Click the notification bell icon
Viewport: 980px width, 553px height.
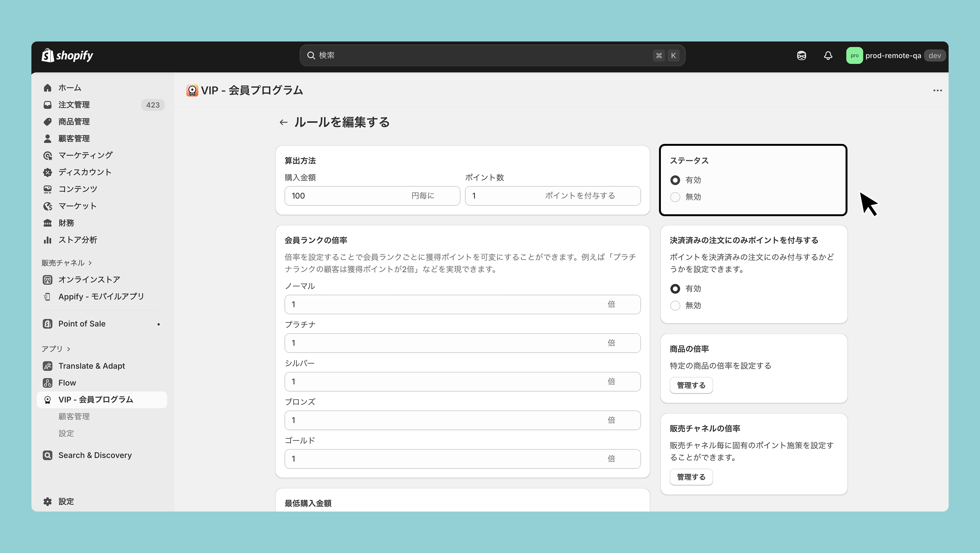click(828, 56)
